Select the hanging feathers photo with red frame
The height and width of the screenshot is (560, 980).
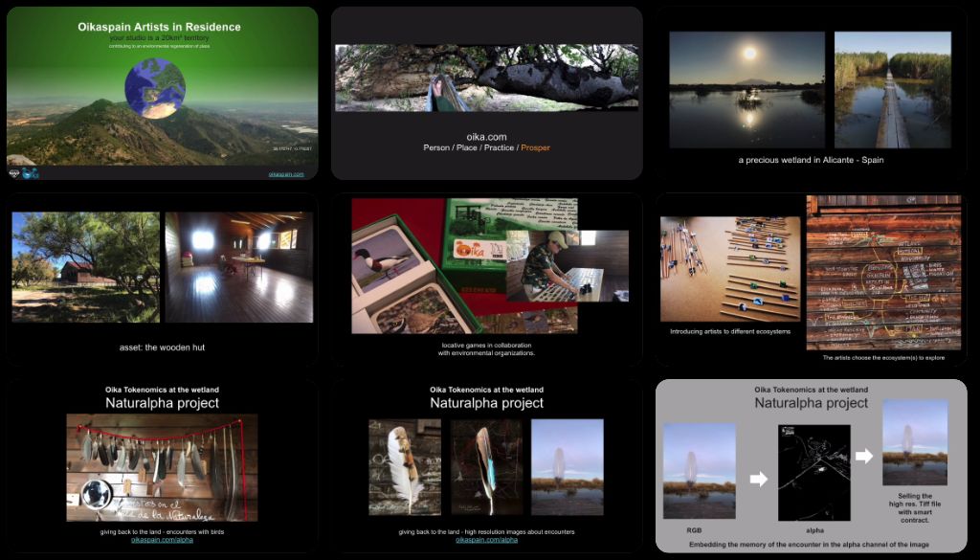[x=162, y=467]
